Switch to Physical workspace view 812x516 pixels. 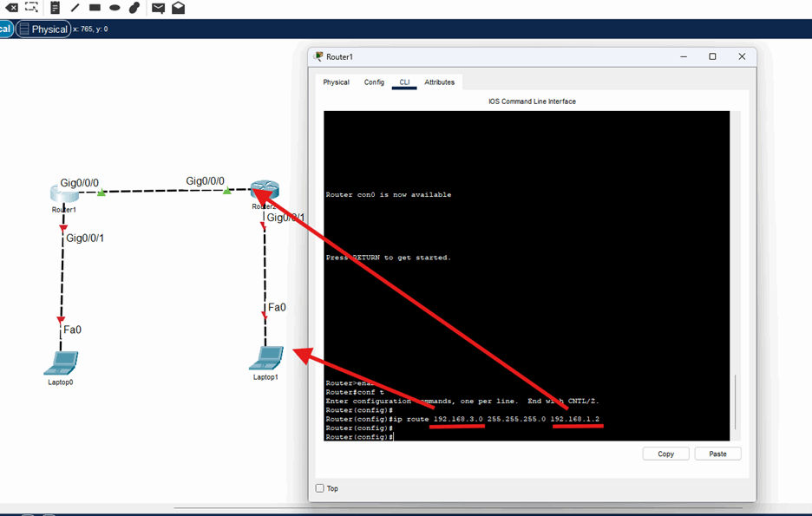pyautogui.click(x=43, y=29)
